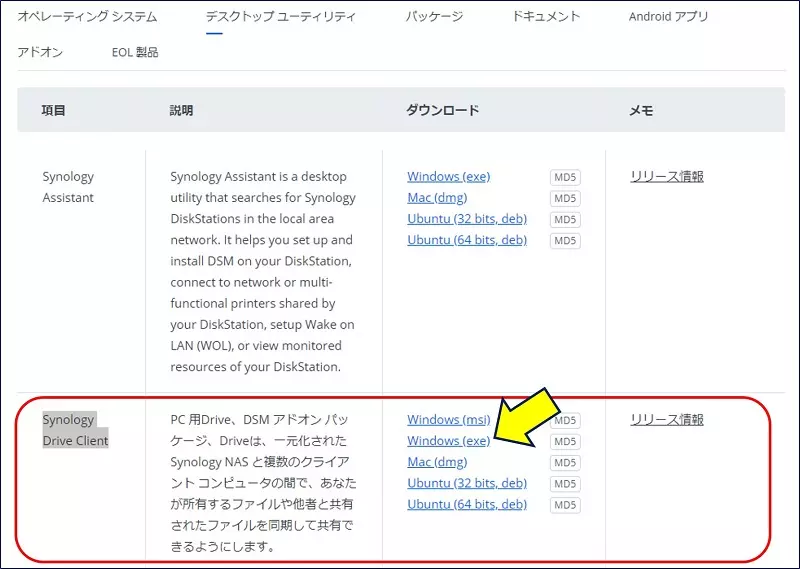Click the Synology Assistant description text
Image resolution: width=800 pixels, height=569 pixels.
click(x=263, y=271)
